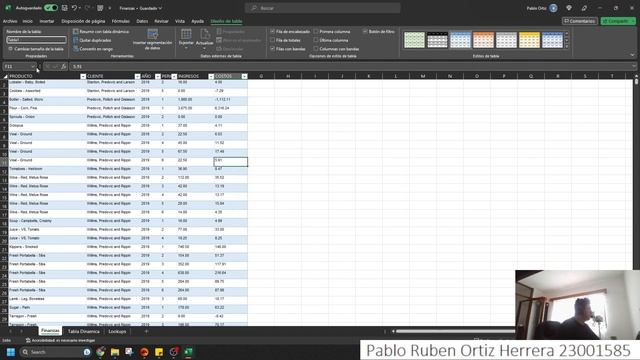Switch to the Lookups sheet
640x360 pixels.
[x=117, y=331]
